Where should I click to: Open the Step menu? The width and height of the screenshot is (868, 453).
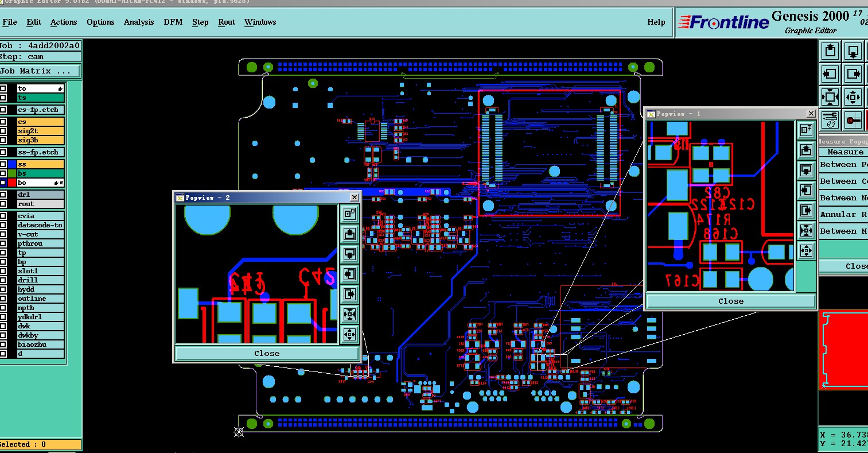[200, 22]
